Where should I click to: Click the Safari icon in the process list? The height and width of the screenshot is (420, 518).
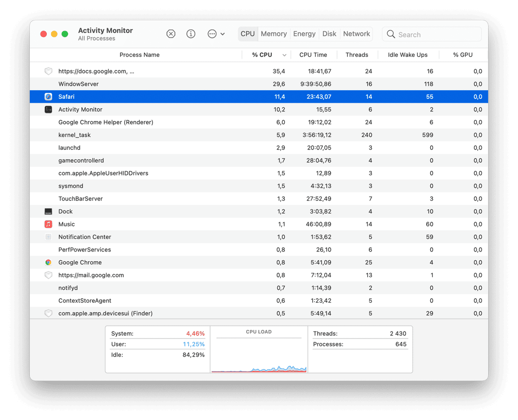[48, 97]
